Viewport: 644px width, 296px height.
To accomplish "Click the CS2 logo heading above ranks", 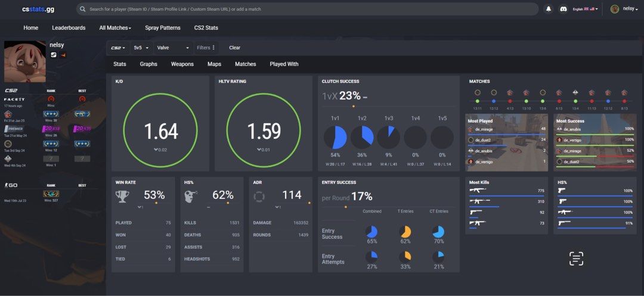I will tap(11, 91).
